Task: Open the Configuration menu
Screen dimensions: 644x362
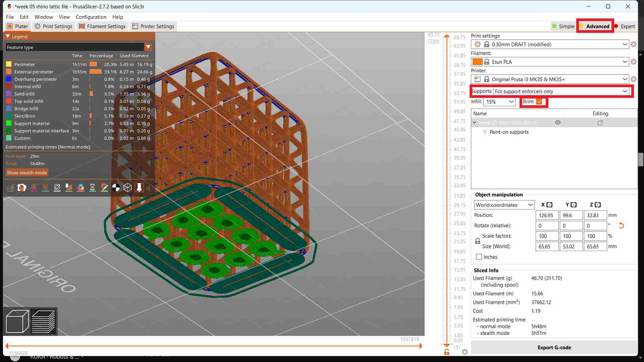Action: click(x=91, y=17)
